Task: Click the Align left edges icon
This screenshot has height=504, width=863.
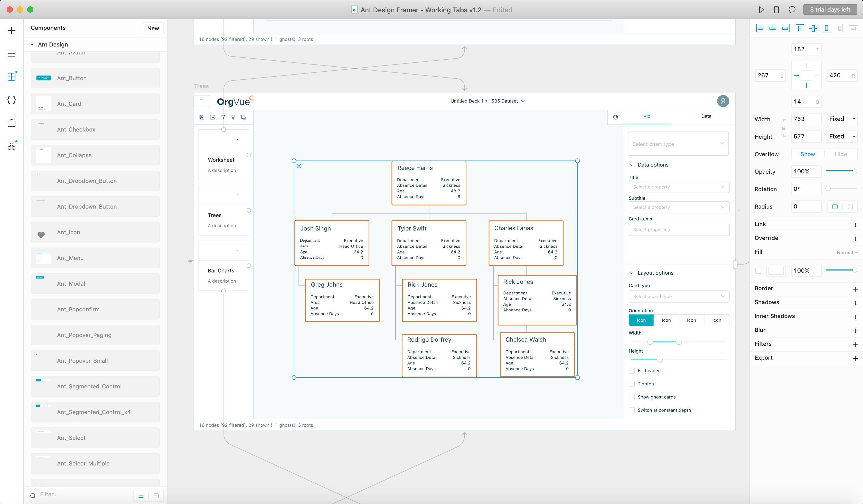Action: click(759, 29)
